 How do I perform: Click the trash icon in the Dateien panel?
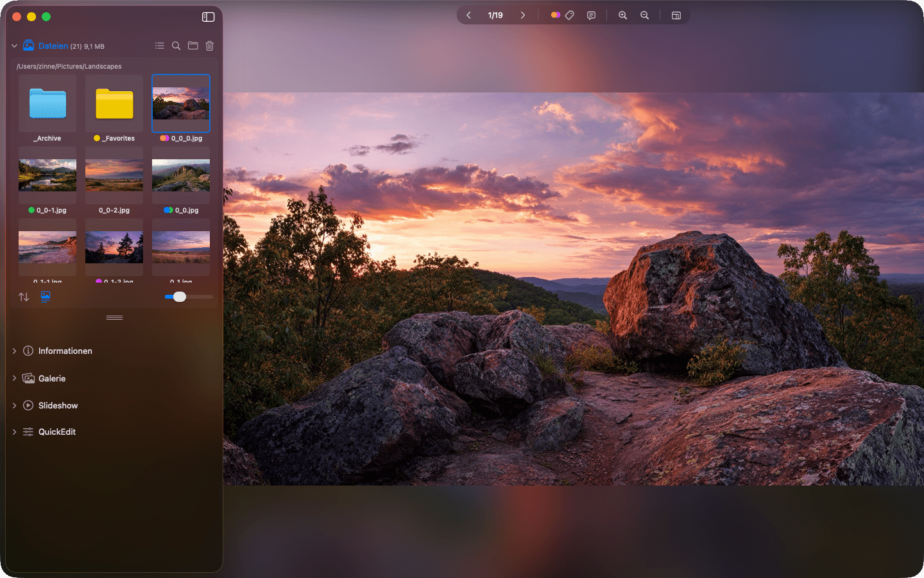209,46
